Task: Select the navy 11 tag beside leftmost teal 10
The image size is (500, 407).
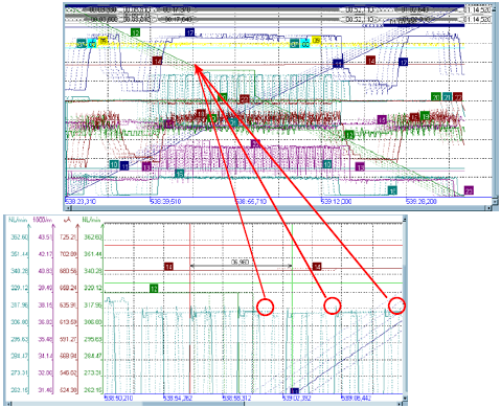Action: [124, 166]
